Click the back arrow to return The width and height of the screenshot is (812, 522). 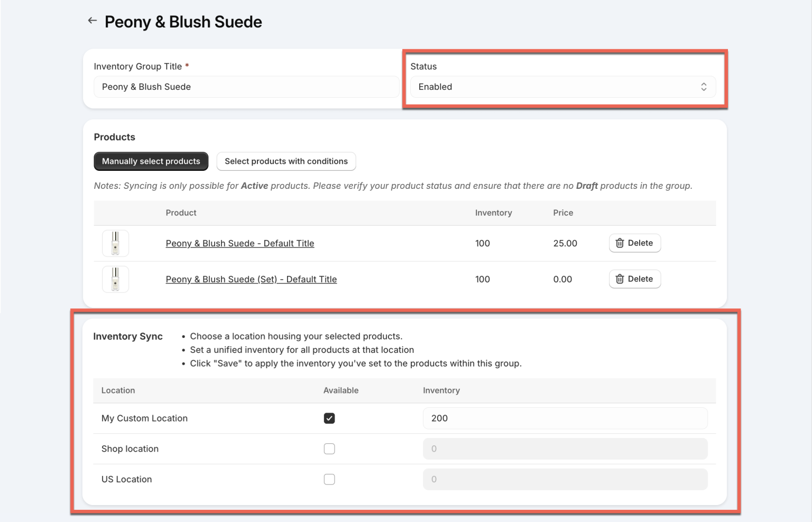pyautogui.click(x=93, y=20)
